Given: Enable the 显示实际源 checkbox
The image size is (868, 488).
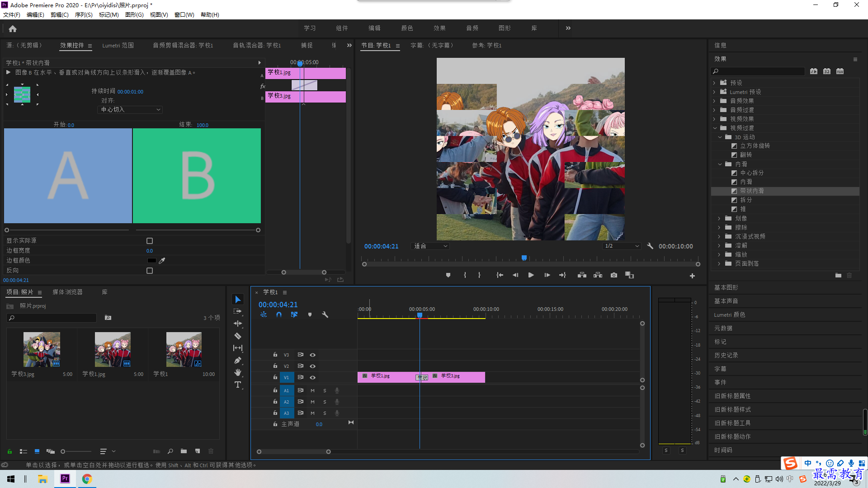Looking at the screenshot, I should pos(150,241).
